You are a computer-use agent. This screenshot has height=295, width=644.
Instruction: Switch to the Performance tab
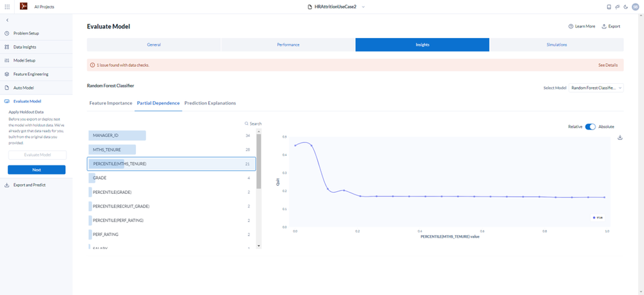(x=288, y=44)
